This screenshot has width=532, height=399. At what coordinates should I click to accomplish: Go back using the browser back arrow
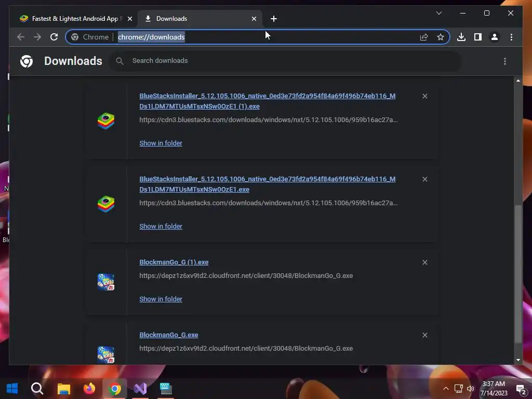point(21,37)
